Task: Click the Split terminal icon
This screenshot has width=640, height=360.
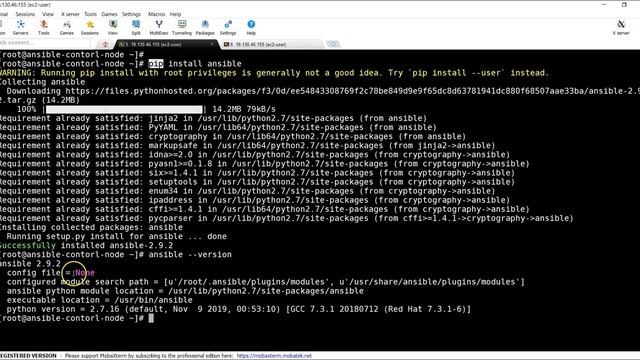Action: coord(136,28)
